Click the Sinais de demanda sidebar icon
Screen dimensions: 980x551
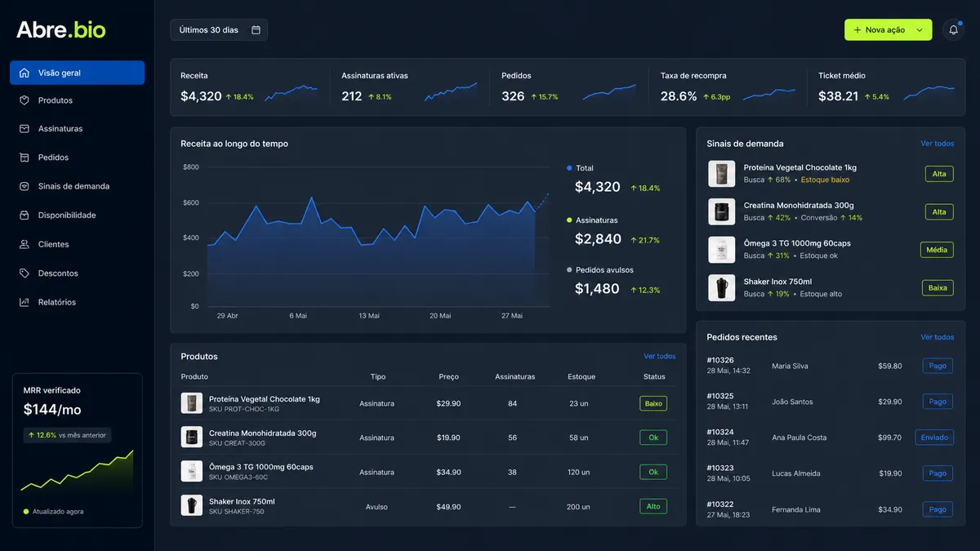click(x=24, y=186)
